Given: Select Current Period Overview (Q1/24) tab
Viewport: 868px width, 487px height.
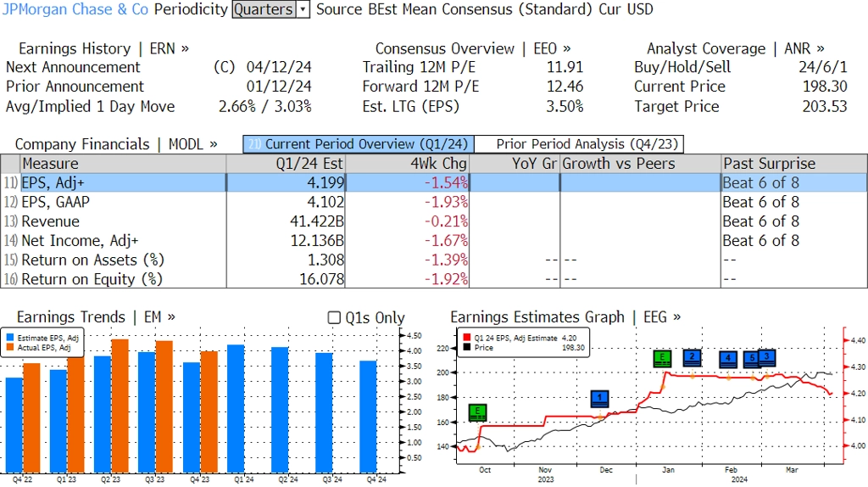Looking at the screenshot, I should click(x=359, y=144).
